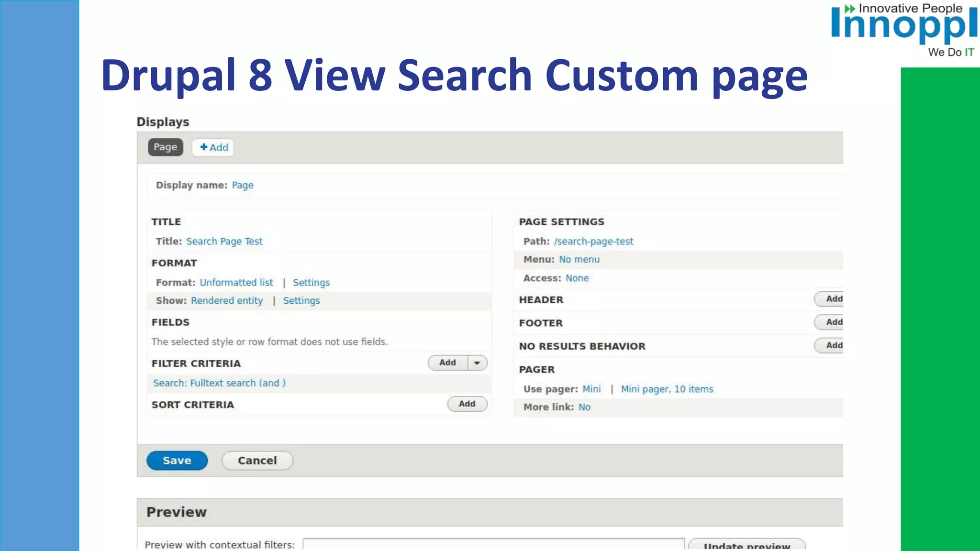Click the Preview section heading

click(x=177, y=512)
